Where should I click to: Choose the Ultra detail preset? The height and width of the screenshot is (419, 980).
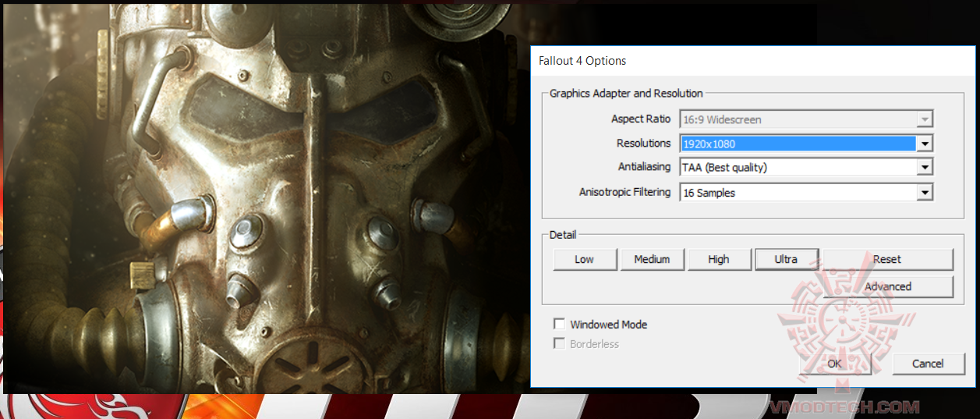[x=786, y=259]
